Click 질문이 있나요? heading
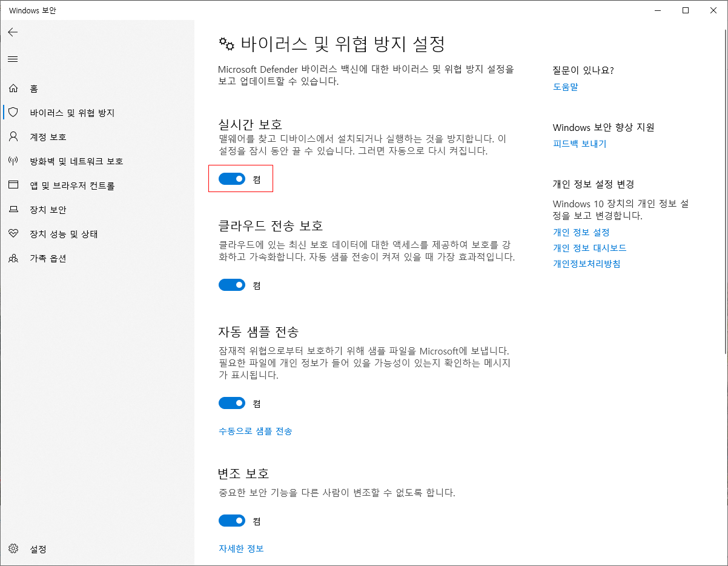The width and height of the screenshot is (728, 566). 583,70
